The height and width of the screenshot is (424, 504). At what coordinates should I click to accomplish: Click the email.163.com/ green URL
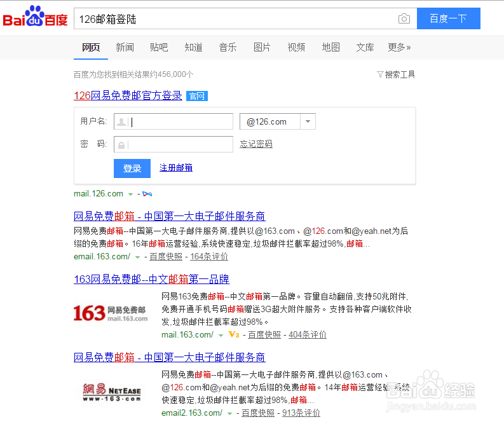point(102,257)
